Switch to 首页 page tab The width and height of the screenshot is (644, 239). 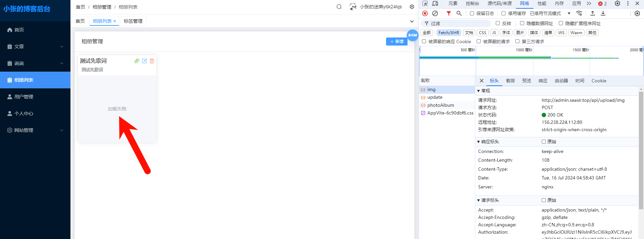(80, 21)
